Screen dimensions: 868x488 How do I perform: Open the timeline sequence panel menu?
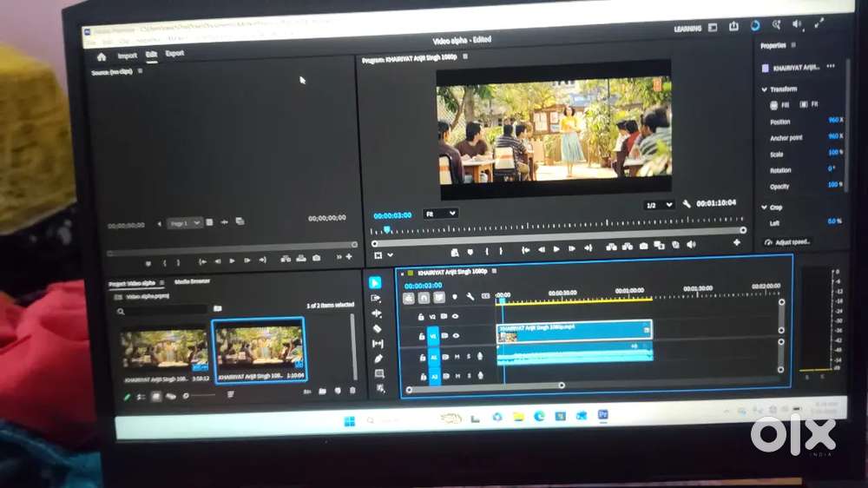pos(494,272)
